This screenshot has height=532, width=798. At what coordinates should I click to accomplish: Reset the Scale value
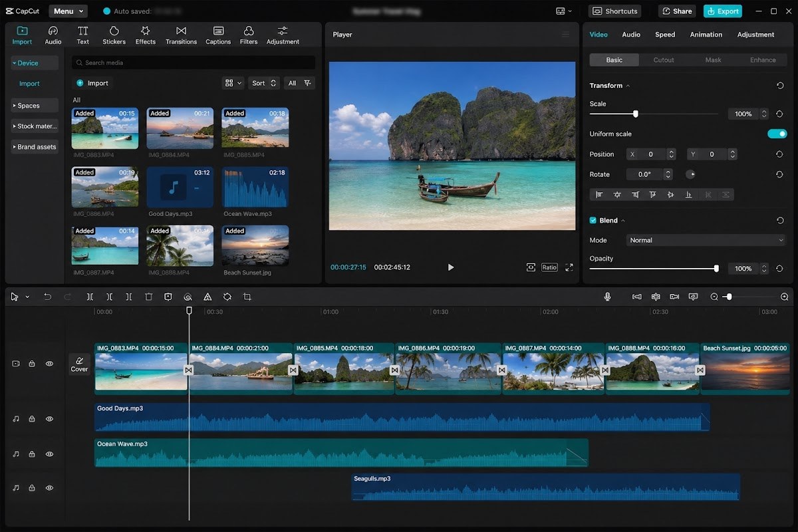(780, 114)
